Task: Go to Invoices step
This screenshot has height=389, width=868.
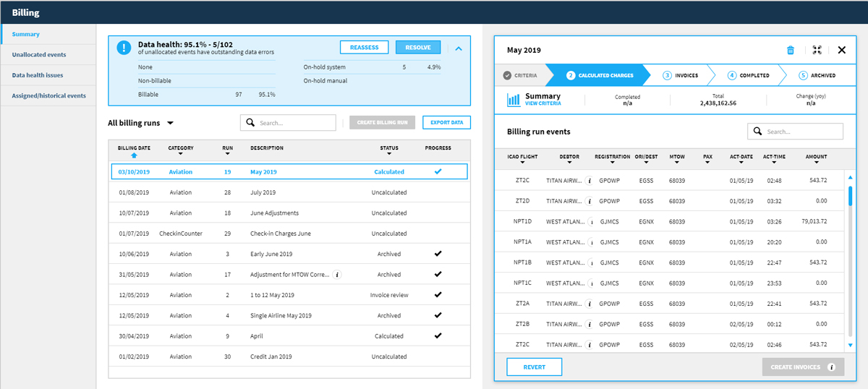Action: [680, 75]
